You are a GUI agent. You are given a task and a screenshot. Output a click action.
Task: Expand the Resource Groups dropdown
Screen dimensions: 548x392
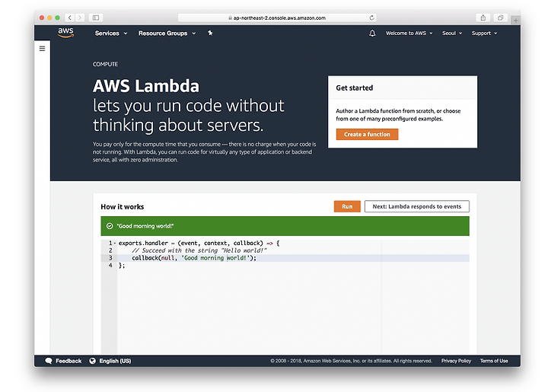[167, 33]
